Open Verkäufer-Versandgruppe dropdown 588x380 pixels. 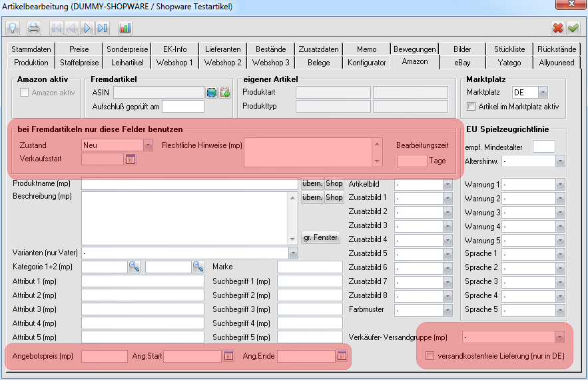559,337
